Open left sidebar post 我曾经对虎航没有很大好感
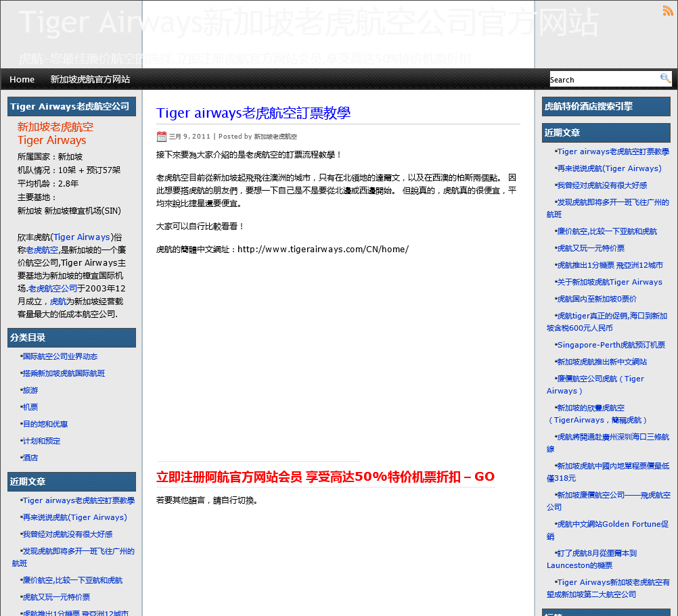Image resolution: width=678 pixels, height=616 pixels. (68, 534)
